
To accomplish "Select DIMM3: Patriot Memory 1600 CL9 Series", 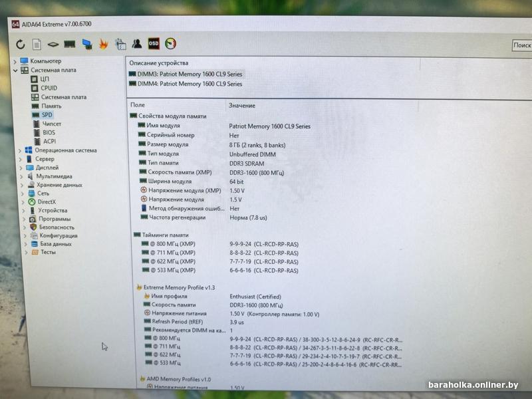I will click(186, 74).
